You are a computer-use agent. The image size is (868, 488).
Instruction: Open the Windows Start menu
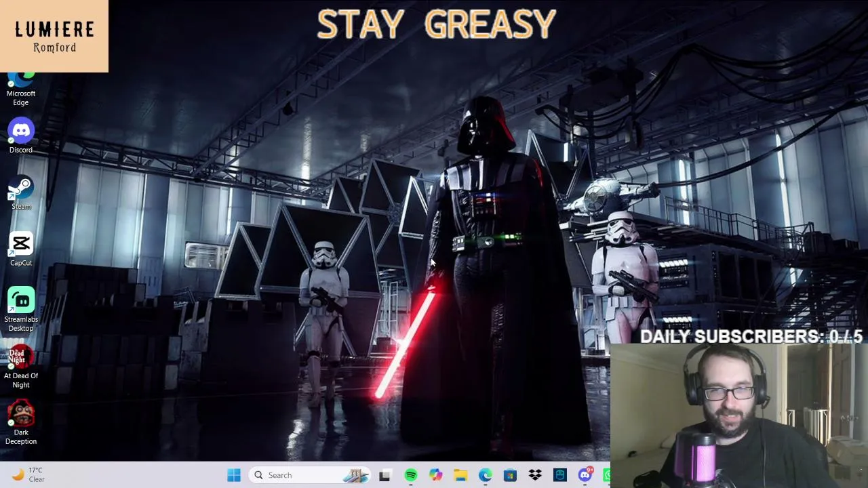coord(234,475)
